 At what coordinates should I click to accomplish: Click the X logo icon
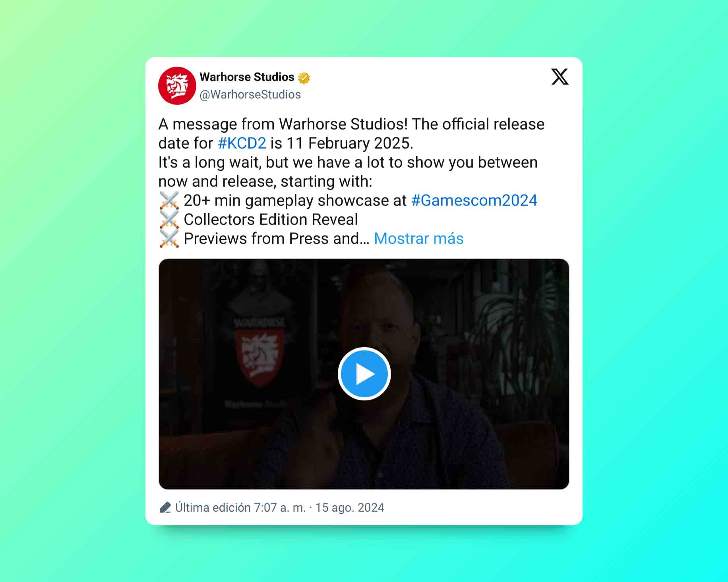click(560, 77)
